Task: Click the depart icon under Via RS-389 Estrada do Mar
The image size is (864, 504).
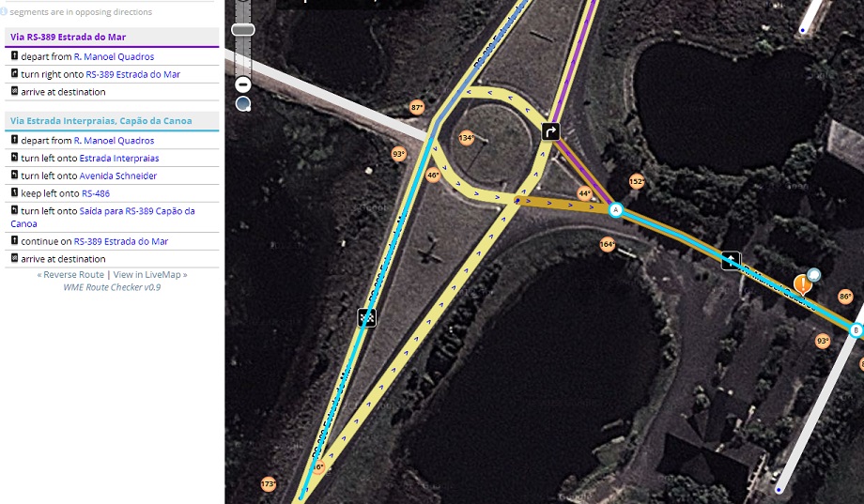Action: (x=14, y=55)
